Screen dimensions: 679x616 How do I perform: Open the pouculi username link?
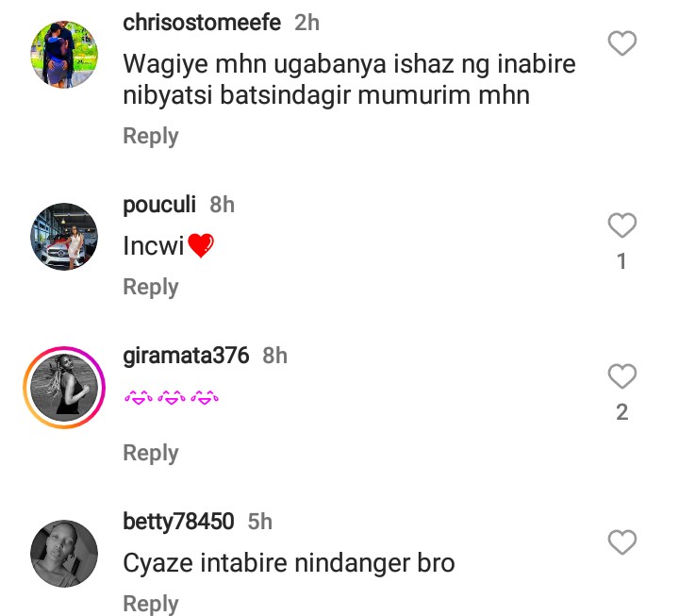click(x=159, y=205)
